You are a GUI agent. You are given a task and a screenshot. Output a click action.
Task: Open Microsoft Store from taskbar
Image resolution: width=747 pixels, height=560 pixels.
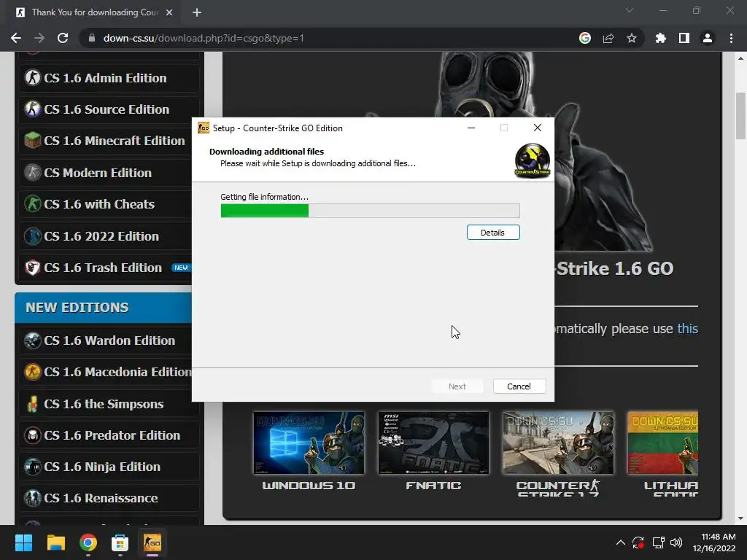[120, 542]
